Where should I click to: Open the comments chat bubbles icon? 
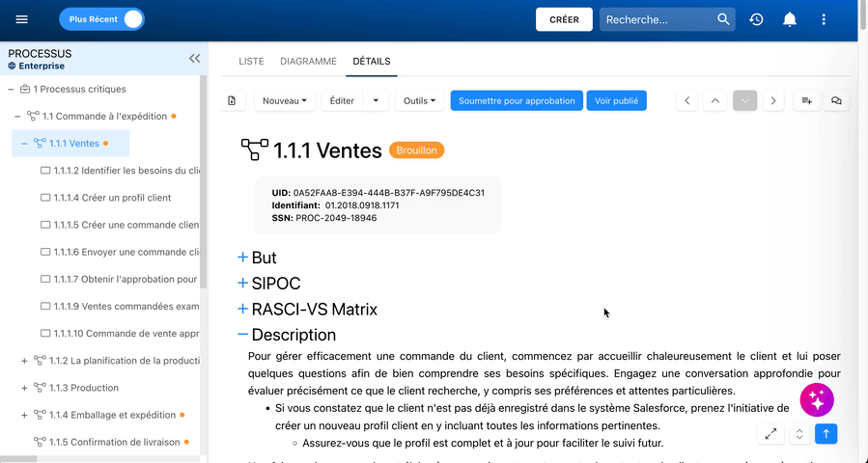point(836,100)
